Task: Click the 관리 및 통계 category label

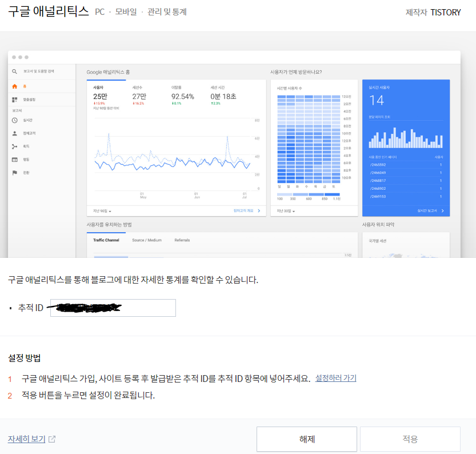Action: point(167,12)
